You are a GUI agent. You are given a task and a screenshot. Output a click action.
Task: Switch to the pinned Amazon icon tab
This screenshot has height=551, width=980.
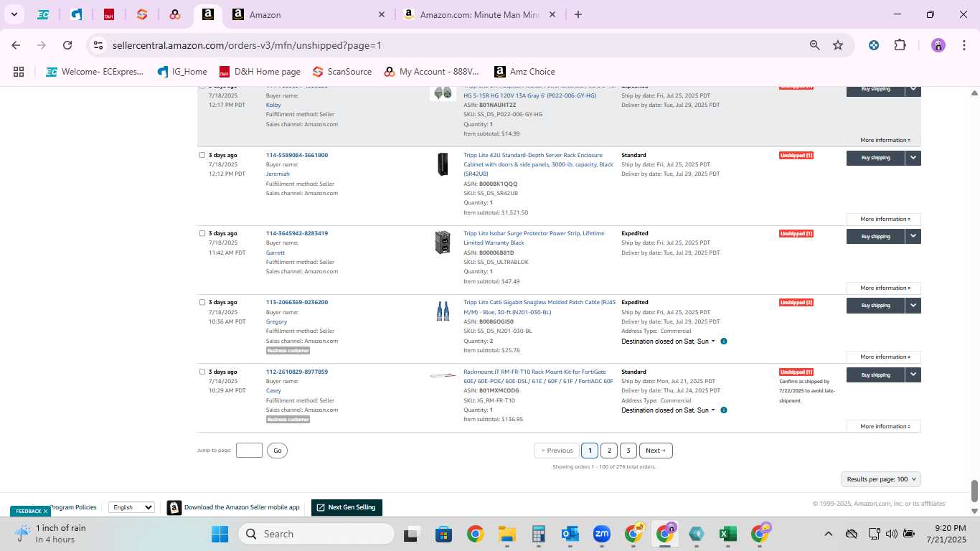tap(207, 14)
